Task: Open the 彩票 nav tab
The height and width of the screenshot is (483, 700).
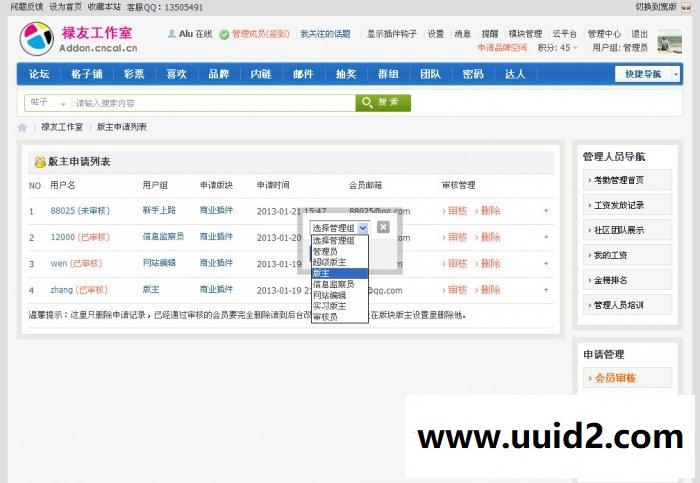Action: 134,74
